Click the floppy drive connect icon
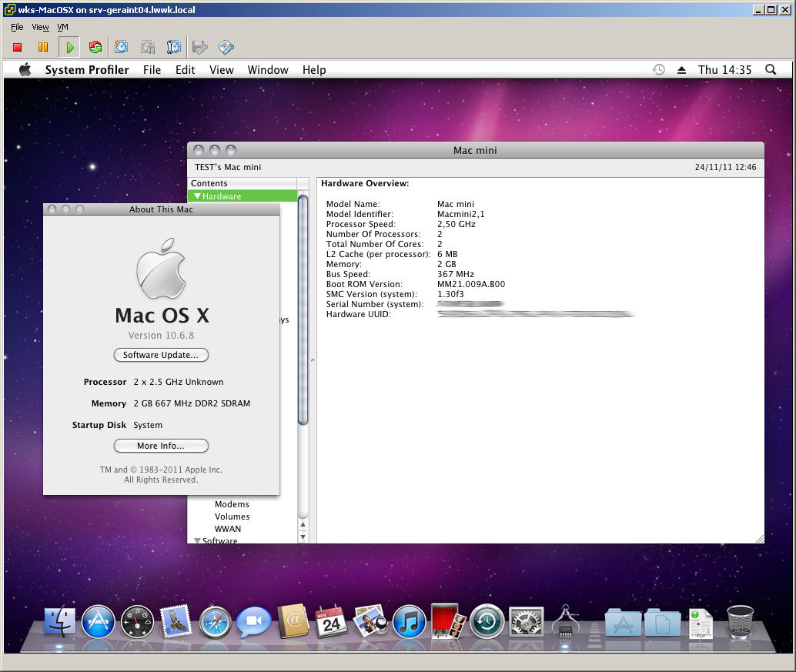 tap(200, 48)
